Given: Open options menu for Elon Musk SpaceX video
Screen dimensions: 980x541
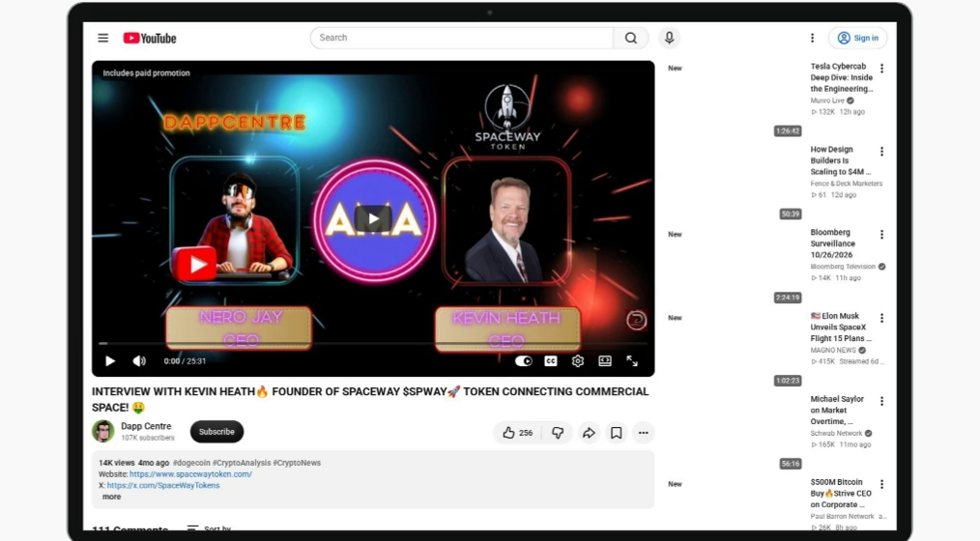Looking at the screenshot, I should point(881,318).
